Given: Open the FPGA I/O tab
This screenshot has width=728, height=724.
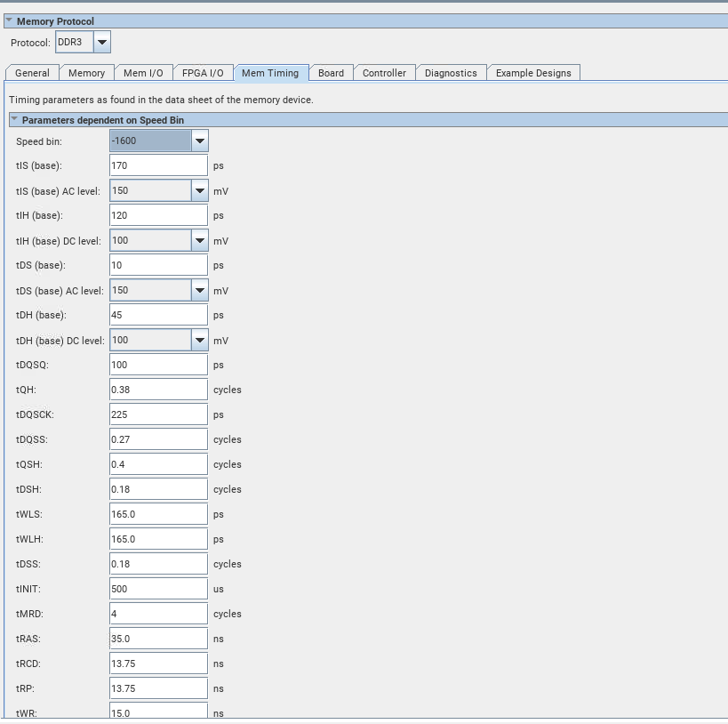Looking at the screenshot, I should [203, 73].
